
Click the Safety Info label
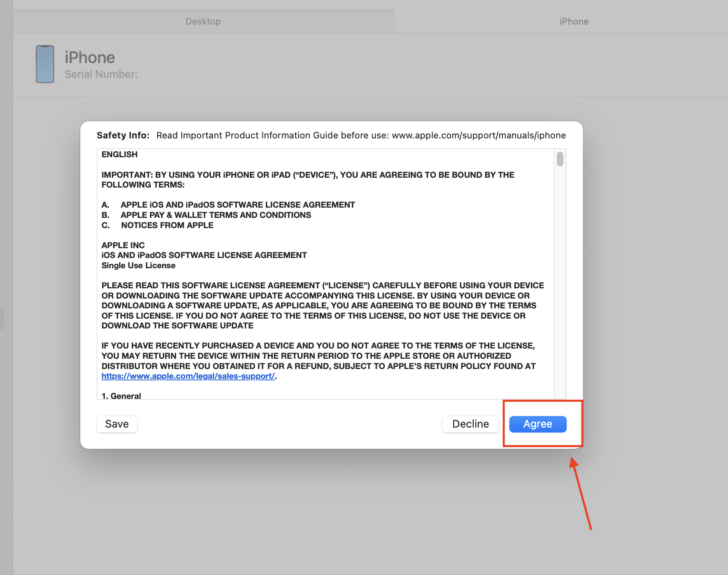coord(123,135)
